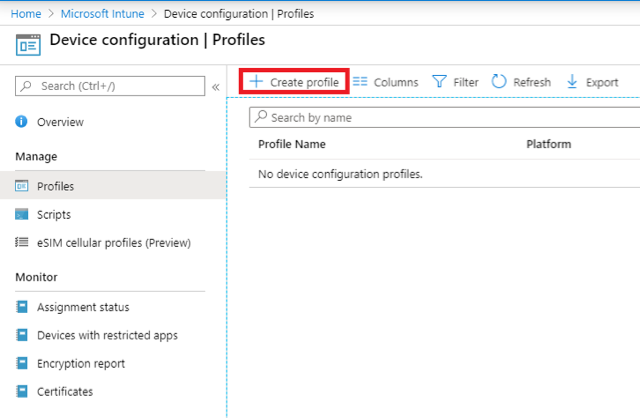Click the Create profile plus icon
The width and height of the screenshot is (640, 418).
(x=256, y=82)
